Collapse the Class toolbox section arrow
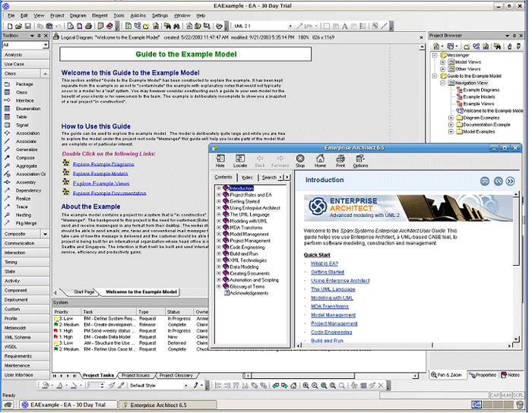This screenshot has height=413, width=532. point(45,74)
